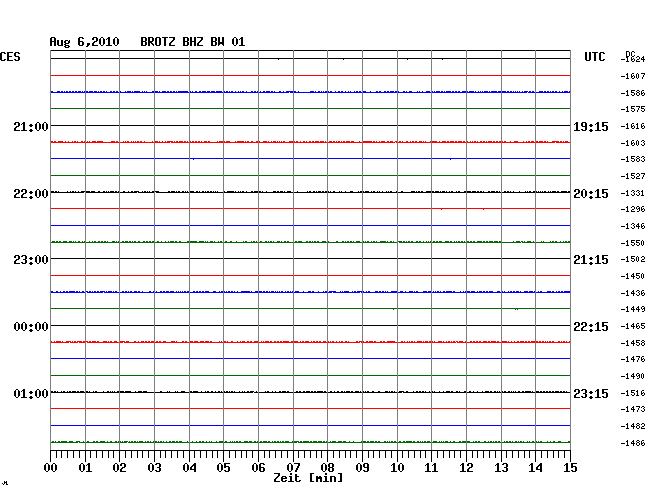Click the CES column header
The height and width of the screenshot is (494, 650).
(10, 58)
